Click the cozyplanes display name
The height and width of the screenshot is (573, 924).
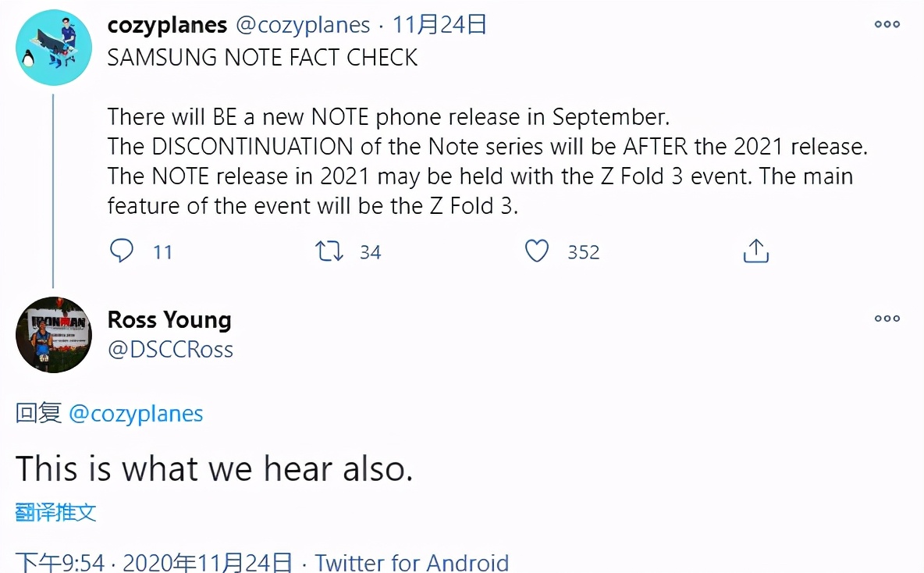pyautogui.click(x=167, y=25)
